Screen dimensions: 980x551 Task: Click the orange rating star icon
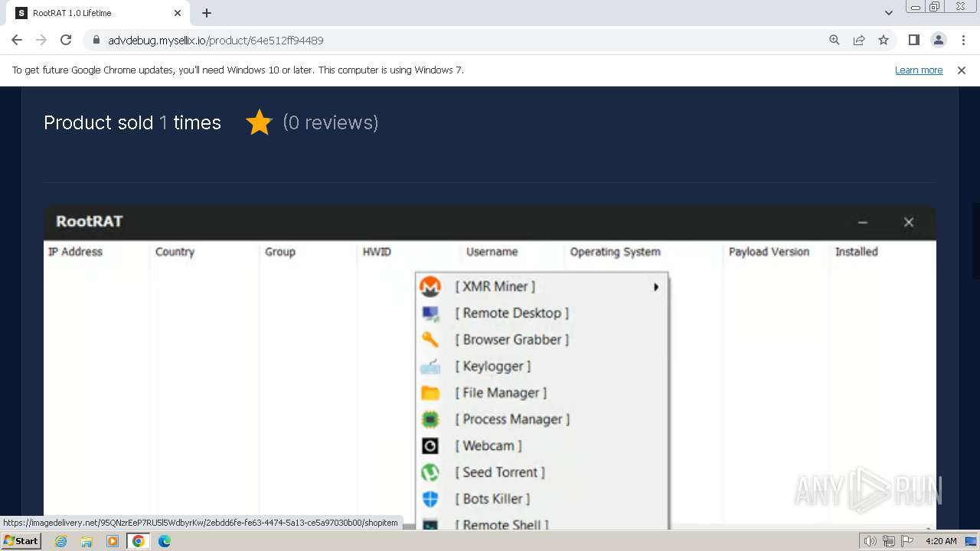point(259,122)
